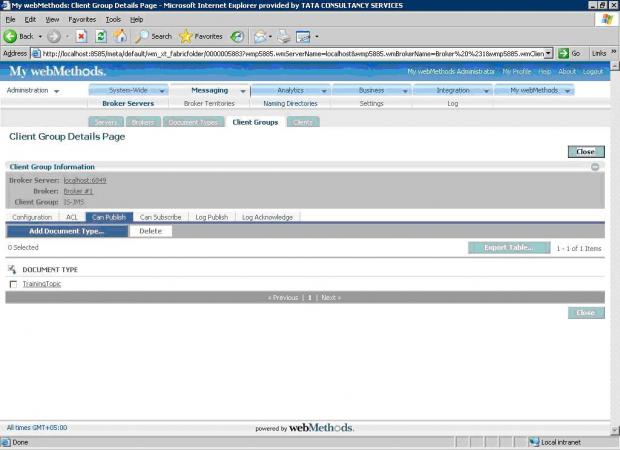The height and width of the screenshot is (450, 620).
Task: Click the Local intranet zone icon
Action: click(x=534, y=442)
